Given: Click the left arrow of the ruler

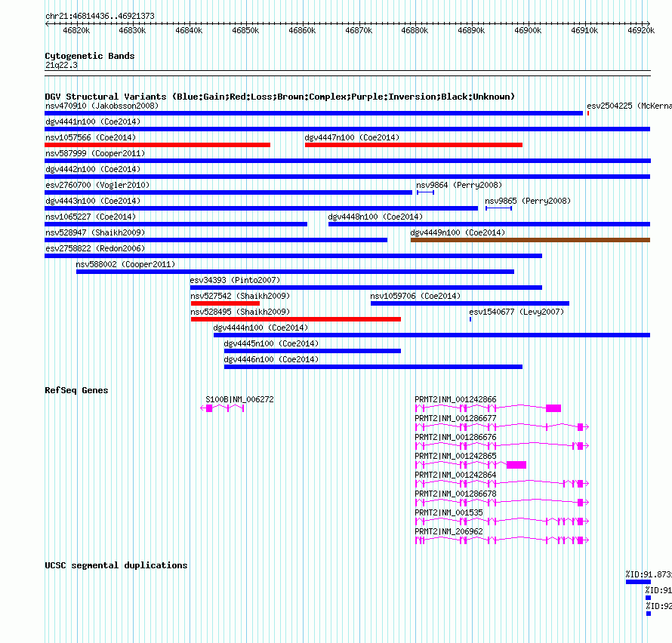Looking at the screenshot, I should pos(47,23).
